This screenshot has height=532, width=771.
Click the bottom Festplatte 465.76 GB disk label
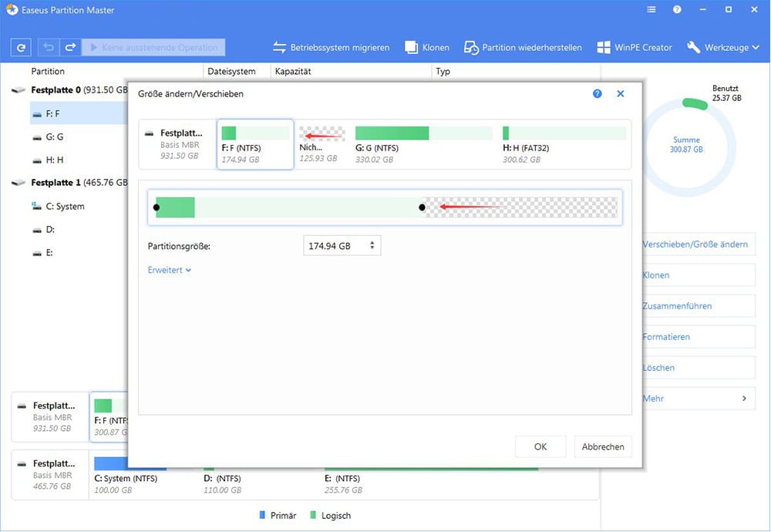[50, 475]
